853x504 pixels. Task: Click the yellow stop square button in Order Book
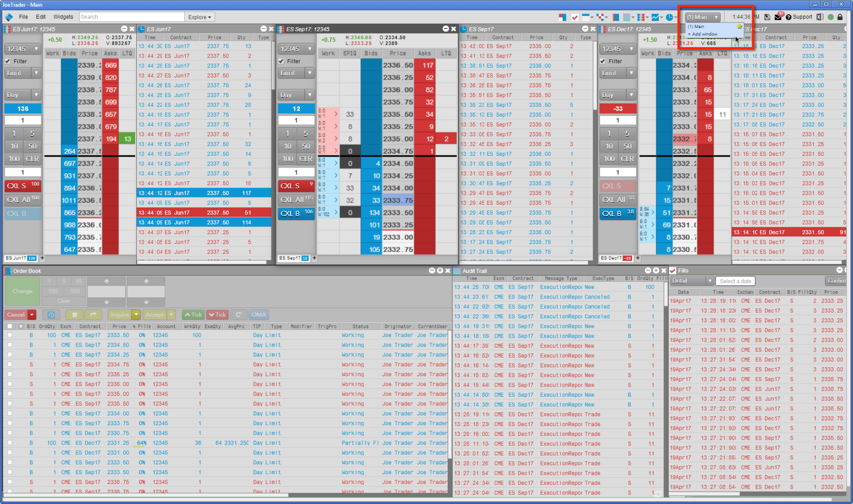pyautogui.click(x=74, y=315)
